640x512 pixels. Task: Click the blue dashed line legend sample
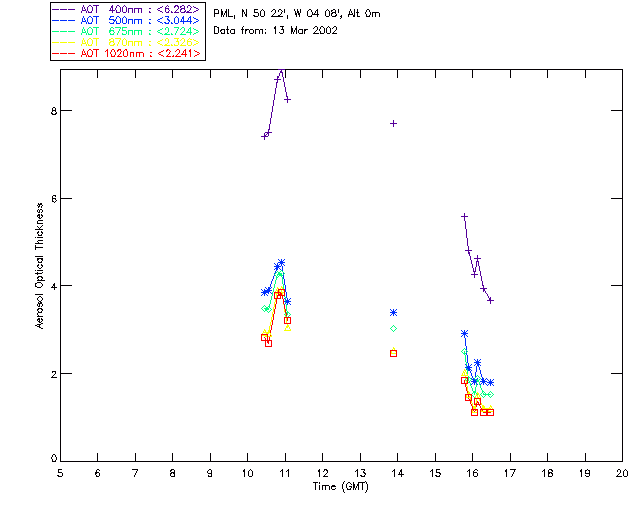tap(64, 20)
